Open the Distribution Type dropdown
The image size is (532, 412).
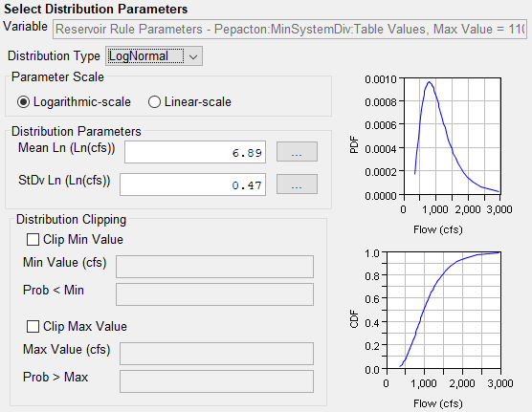click(154, 56)
